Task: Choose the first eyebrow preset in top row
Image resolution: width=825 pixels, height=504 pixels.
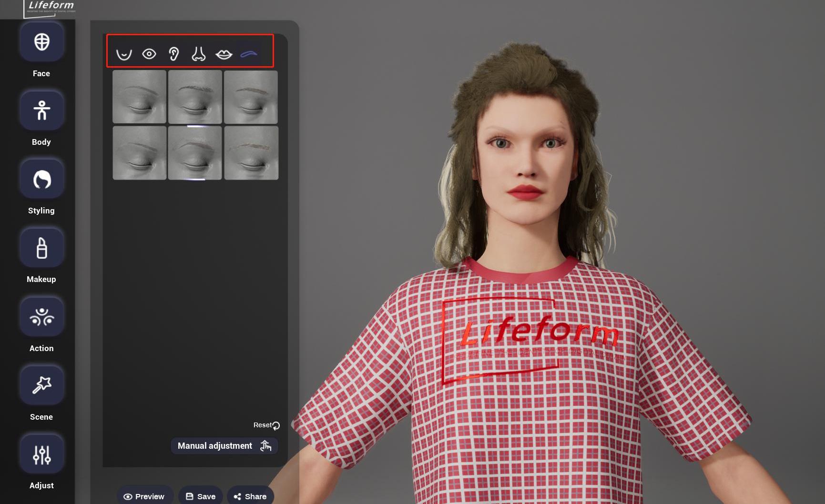Action: click(139, 97)
